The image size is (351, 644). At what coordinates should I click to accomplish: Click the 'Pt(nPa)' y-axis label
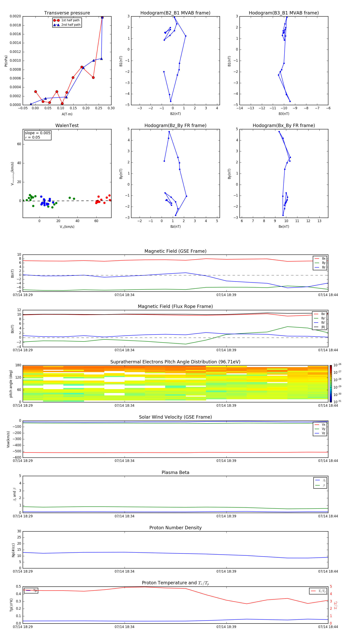(x=6, y=61)
